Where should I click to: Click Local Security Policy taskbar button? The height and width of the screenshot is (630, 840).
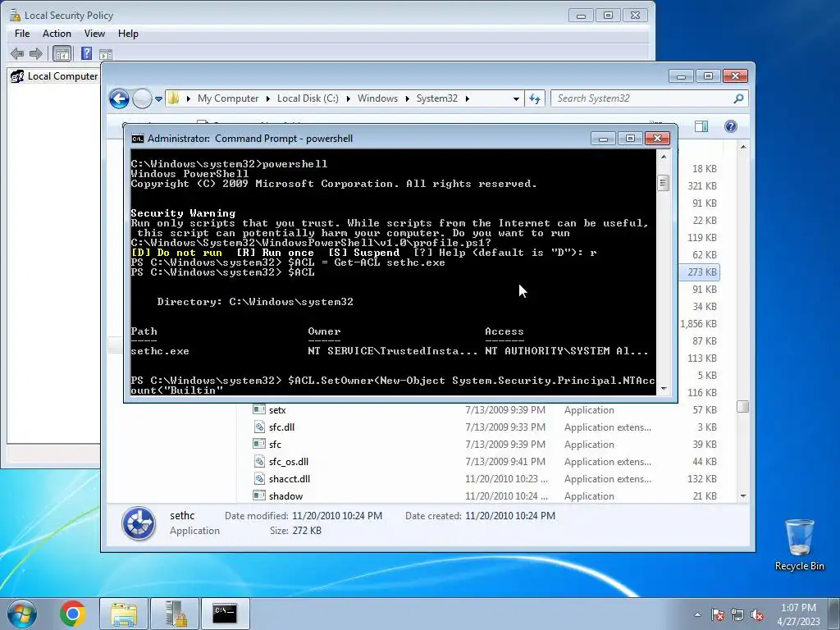click(175, 614)
